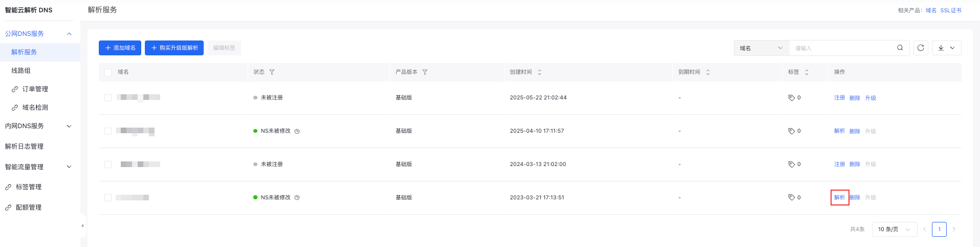
Task: Select checkbox of the 2025-04-10 domain row
Action: pyautogui.click(x=108, y=131)
